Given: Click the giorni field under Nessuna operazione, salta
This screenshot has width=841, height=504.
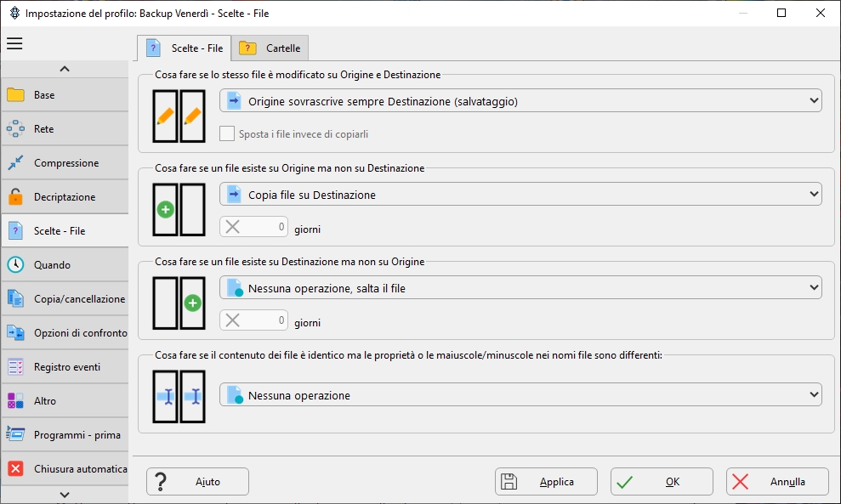Looking at the screenshot, I should point(253,320).
